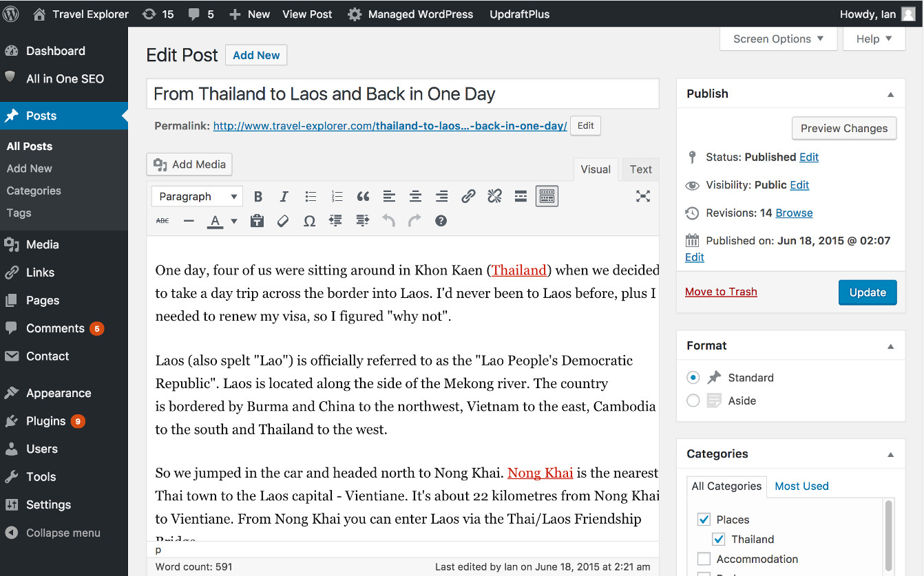Image resolution: width=924 pixels, height=576 pixels.
Task: Open the Most Used categories tab
Action: point(801,486)
